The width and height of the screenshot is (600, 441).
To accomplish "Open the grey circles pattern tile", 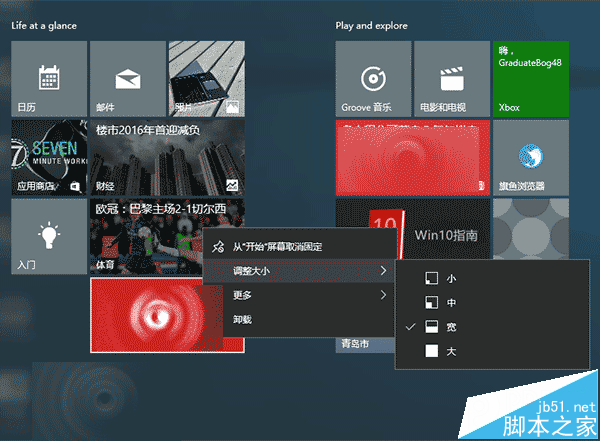I will pyautogui.click(x=531, y=229).
